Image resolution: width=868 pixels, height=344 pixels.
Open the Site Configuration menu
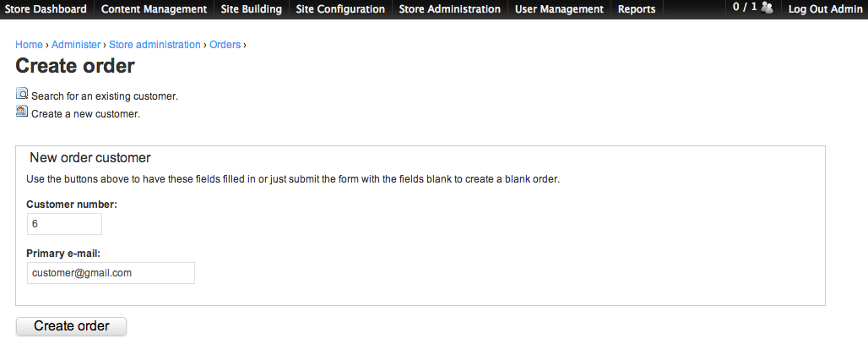340,9
